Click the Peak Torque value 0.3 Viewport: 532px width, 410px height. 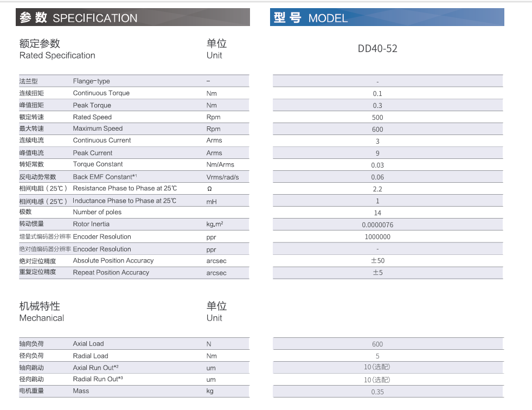click(377, 106)
